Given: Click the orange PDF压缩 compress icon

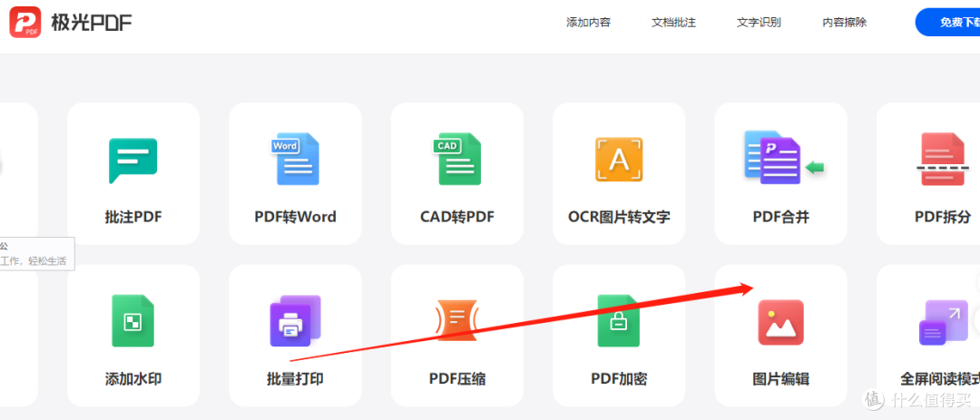Looking at the screenshot, I should point(456,320).
